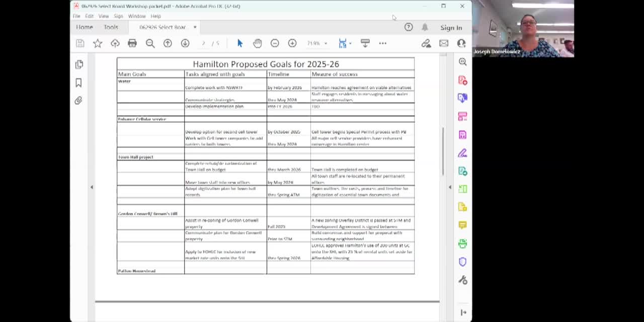Viewport: 644px width, 322px height.
Task: Go to previous page with up arrow
Action: 168,43
